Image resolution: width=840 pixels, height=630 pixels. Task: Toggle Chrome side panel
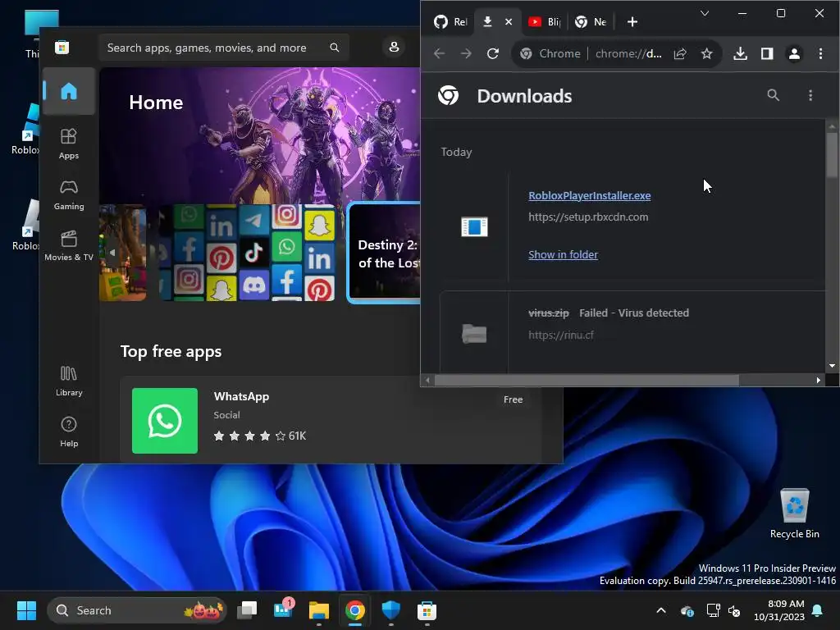767,53
